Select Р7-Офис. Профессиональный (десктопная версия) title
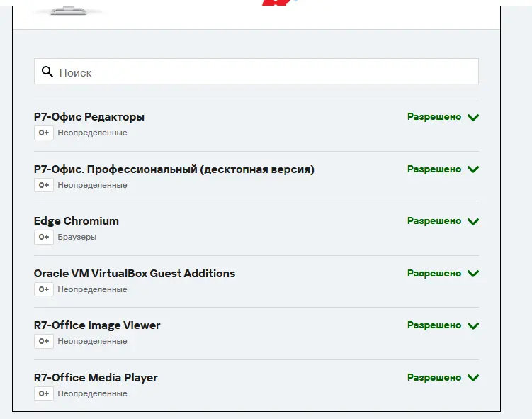The width and height of the screenshot is (532, 419). point(174,169)
